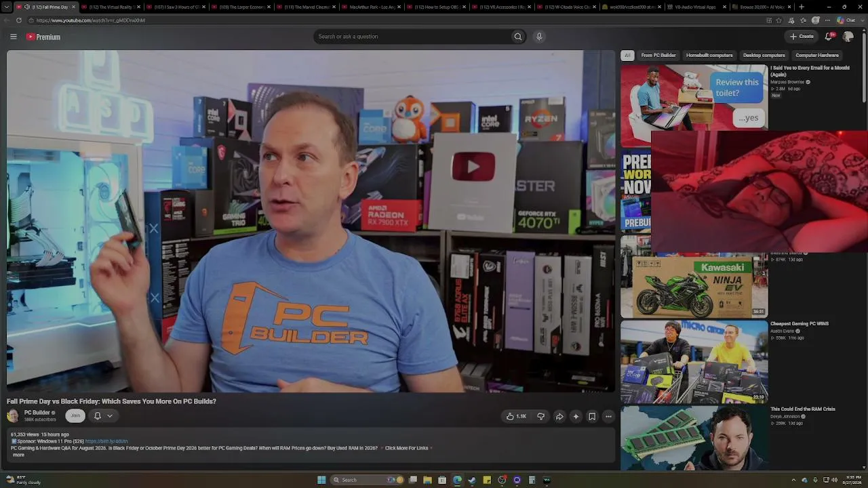This screenshot has width=868, height=488.
Task: Open Task View on the taskbar
Action: tap(412, 480)
